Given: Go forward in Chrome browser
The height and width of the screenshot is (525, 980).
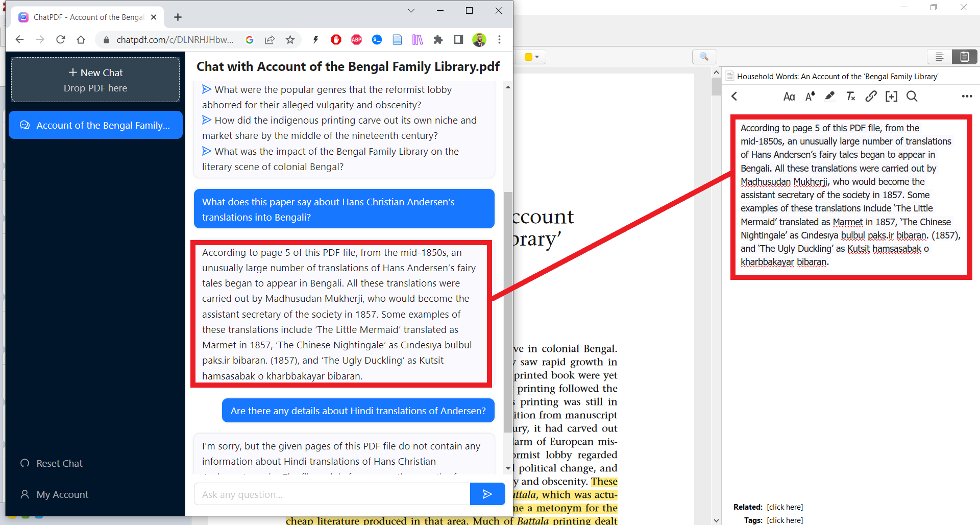Looking at the screenshot, I should pyautogui.click(x=40, y=40).
